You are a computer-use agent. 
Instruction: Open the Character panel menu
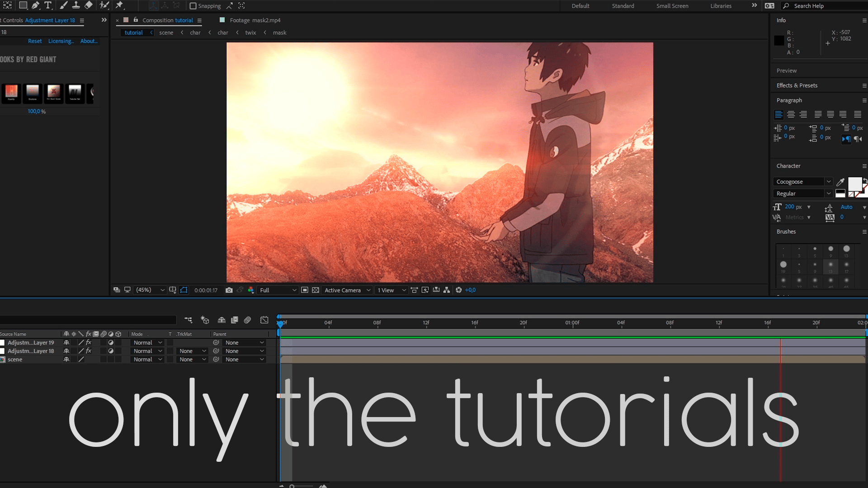pyautogui.click(x=864, y=166)
